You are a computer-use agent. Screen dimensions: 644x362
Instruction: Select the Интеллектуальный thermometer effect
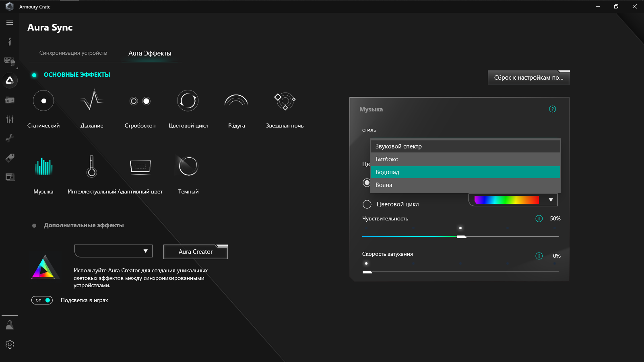92,166
